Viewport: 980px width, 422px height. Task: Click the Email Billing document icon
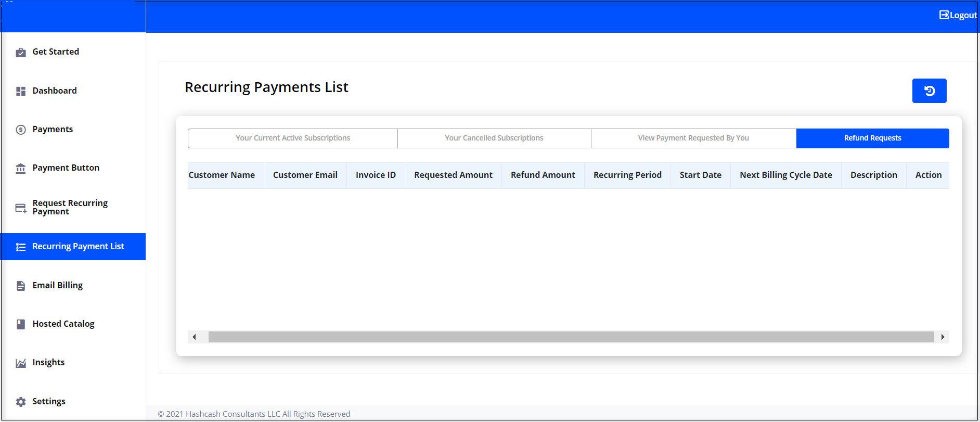click(21, 286)
